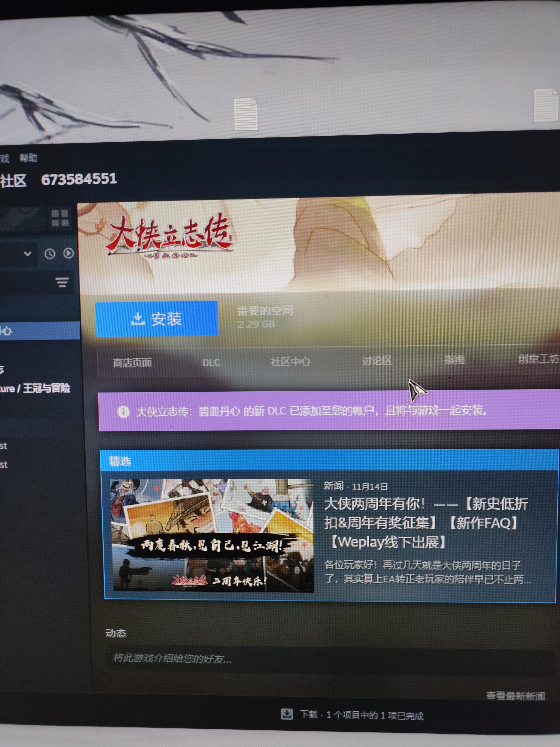This screenshot has height=747, width=560.
Task: Open the 商店页面 store page tab
Action: coord(132,363)
